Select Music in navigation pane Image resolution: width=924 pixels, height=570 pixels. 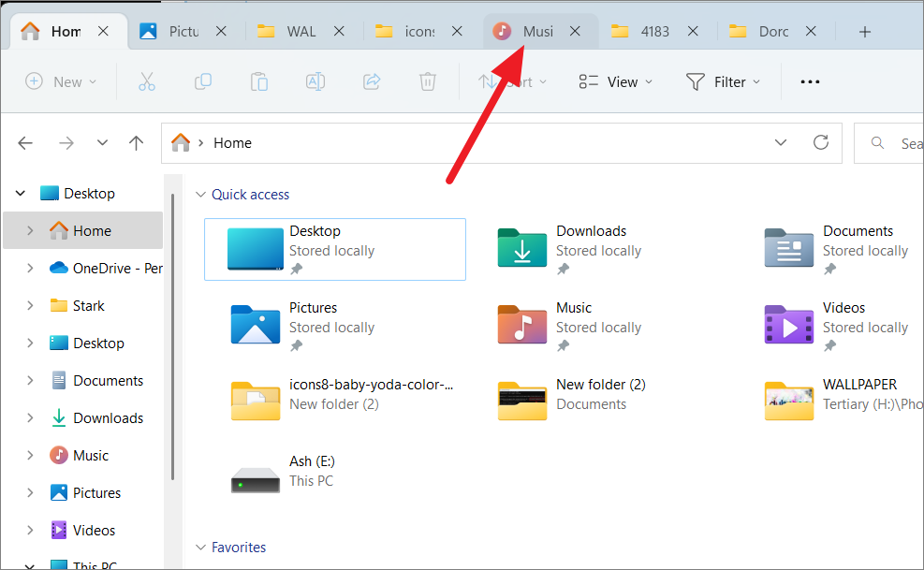(x=80, y=455)
